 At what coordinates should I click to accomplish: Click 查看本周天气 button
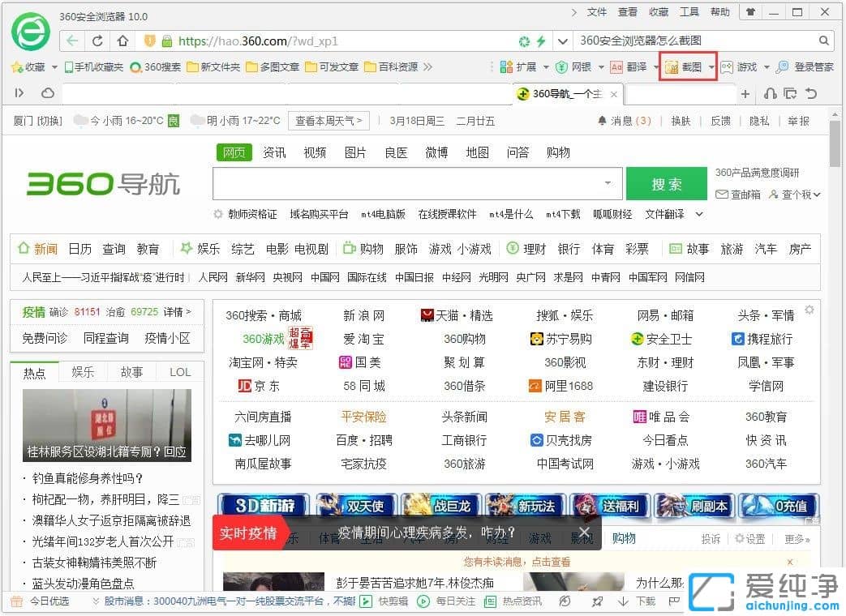pos(329,121)
